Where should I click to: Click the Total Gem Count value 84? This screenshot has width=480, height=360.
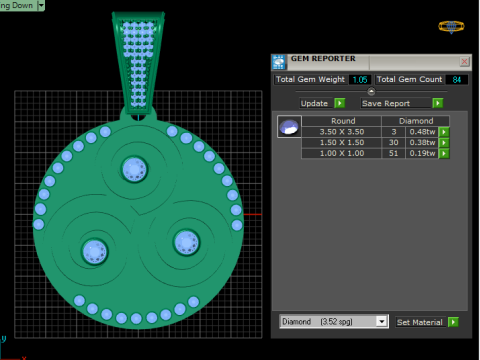[x=457, y=80]
